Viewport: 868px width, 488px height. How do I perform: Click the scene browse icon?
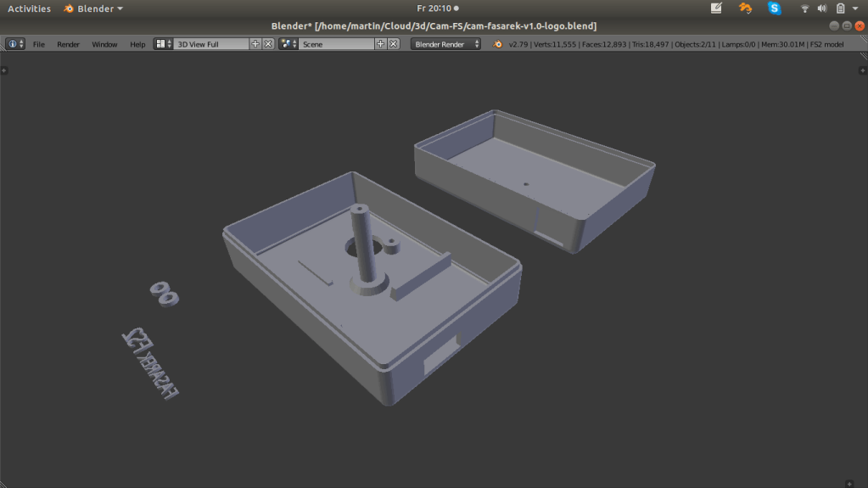(x=288, y=44)
